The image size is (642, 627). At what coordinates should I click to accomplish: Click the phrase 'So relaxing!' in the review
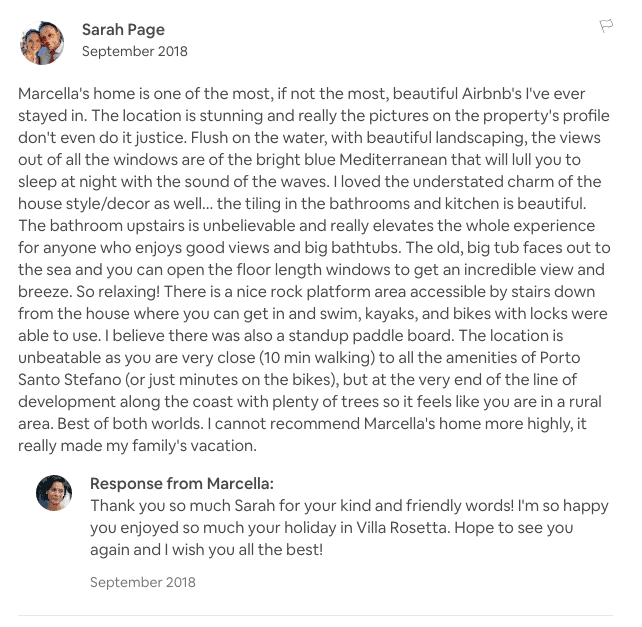[x=118, y=292]
